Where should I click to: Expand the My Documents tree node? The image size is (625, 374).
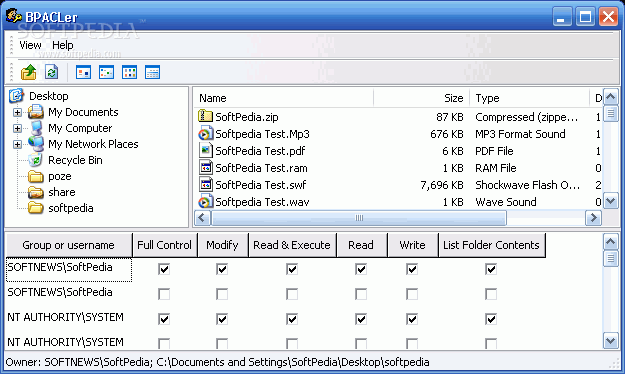17,112
